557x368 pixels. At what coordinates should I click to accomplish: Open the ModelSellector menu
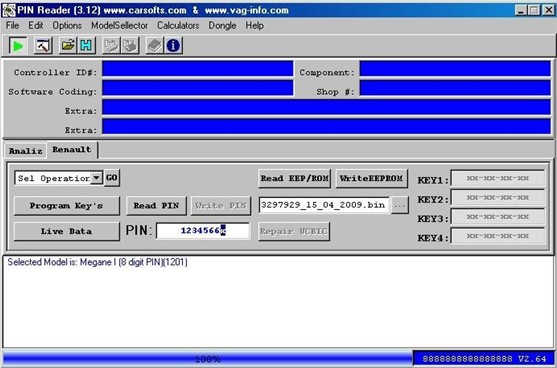119,26
